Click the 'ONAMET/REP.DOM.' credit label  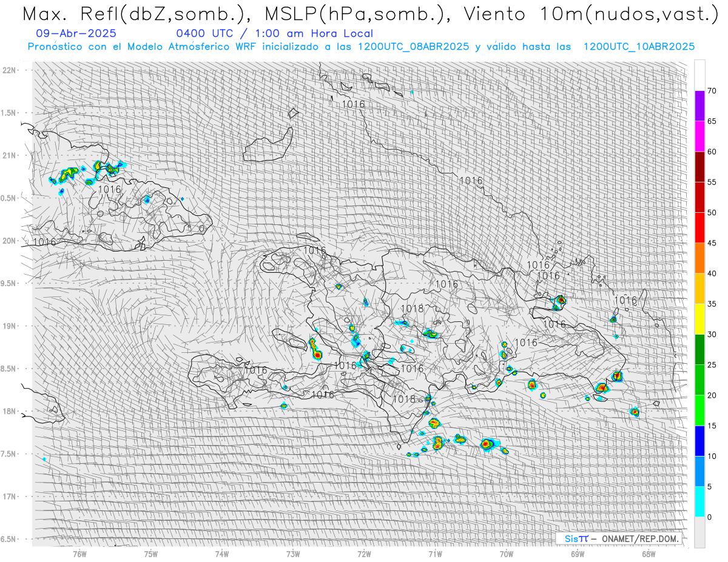[x=639, y=539]
